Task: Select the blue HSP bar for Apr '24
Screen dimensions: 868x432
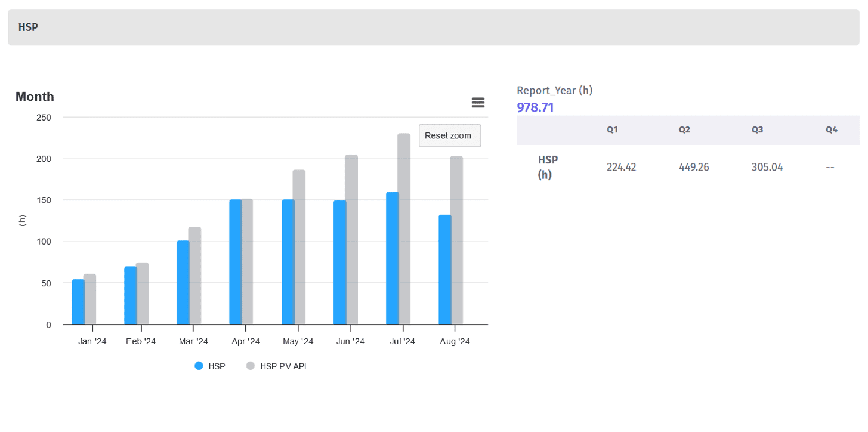Action: click(x=236, y=262)
